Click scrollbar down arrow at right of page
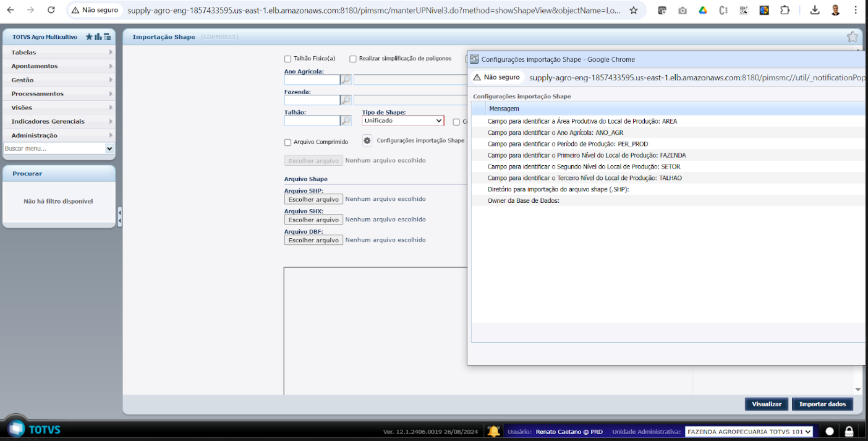This screenshot has width=868, height=441. [857, 389]
